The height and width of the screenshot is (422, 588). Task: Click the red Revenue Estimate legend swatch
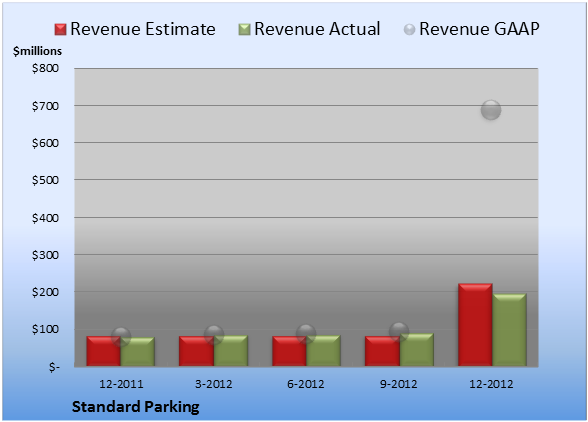pos(60,30)
